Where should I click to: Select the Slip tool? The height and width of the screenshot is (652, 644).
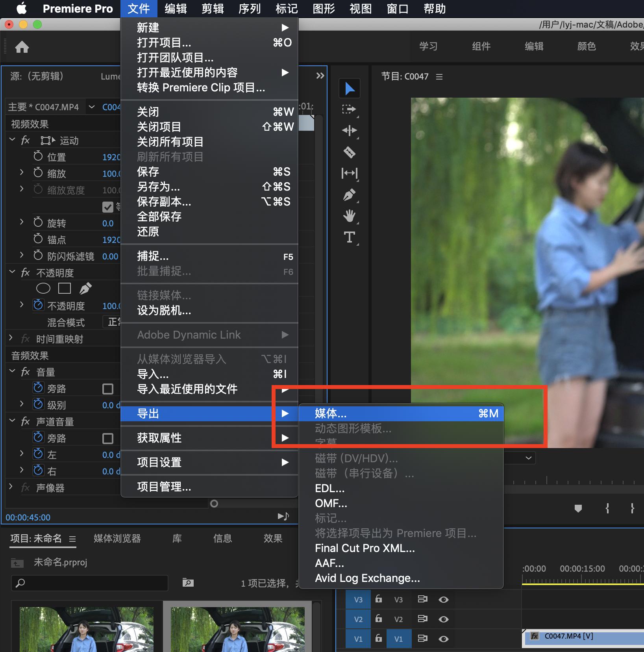point(349,173)
